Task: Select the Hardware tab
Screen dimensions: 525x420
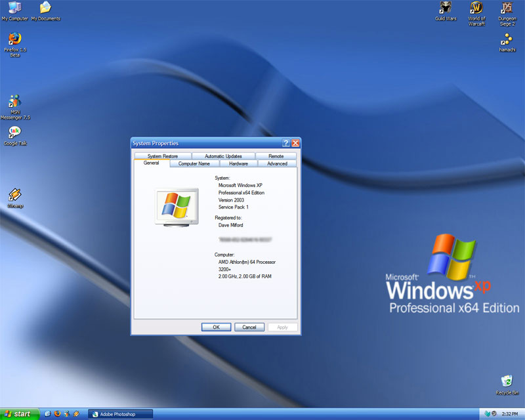Action: (238, 163)
